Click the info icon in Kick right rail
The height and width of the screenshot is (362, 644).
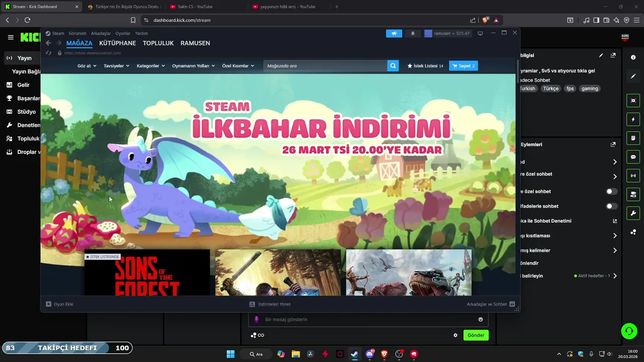coord(633,57)
